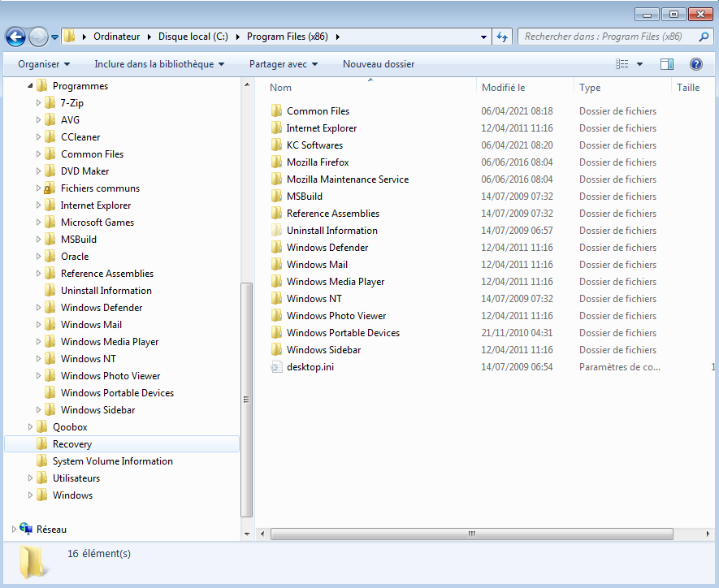719x588 pixels.
Task: Click the Program Files (x86) breadcrumb
Action: (288, 37)
